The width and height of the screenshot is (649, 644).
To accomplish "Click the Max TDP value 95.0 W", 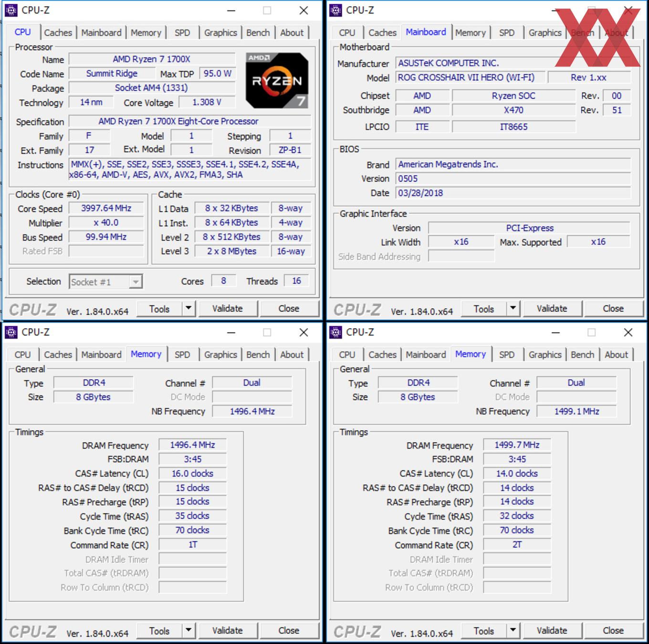I will click(x=217, y=73).
